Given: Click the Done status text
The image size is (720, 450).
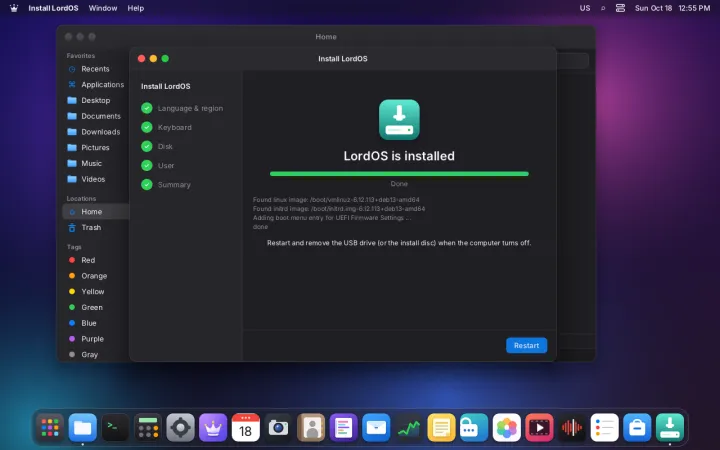Looking at the screenshot, I should coord(399,184).
